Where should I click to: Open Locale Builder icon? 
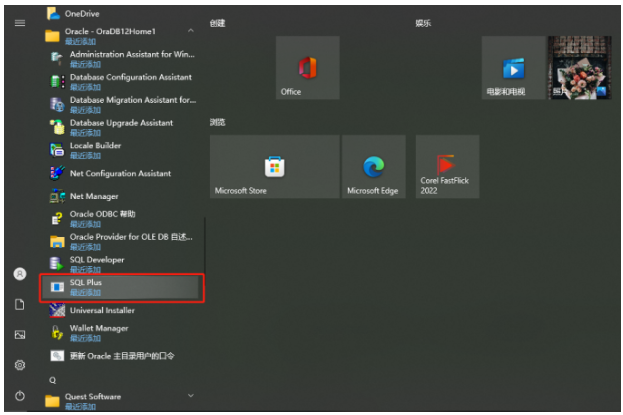(x=57, y=150)
